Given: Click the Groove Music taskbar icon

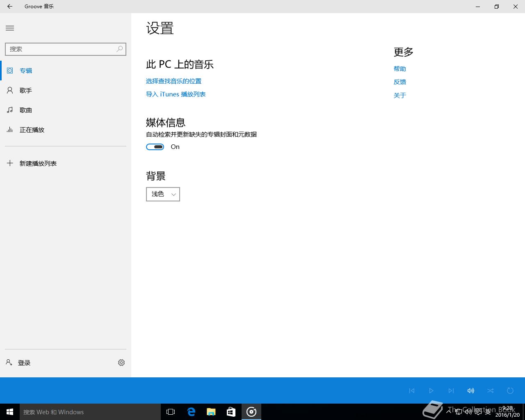Looking at the screenshot, I should coord(251,412).
